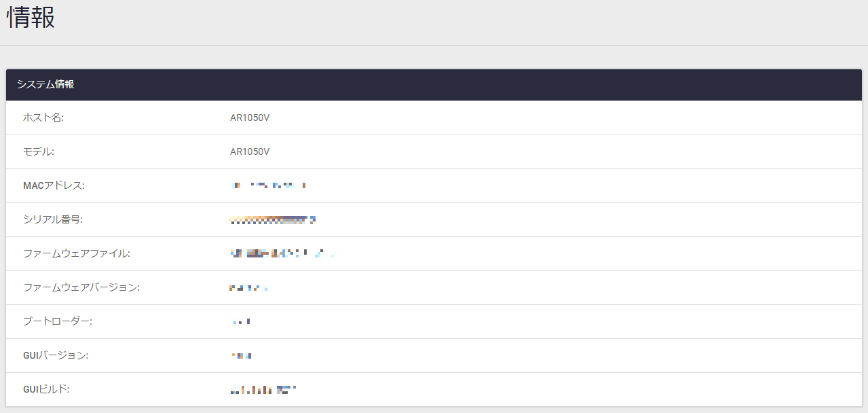Screen dimensions: 868x413
Task: Click the blurred firmware file value
Action: 282,253
